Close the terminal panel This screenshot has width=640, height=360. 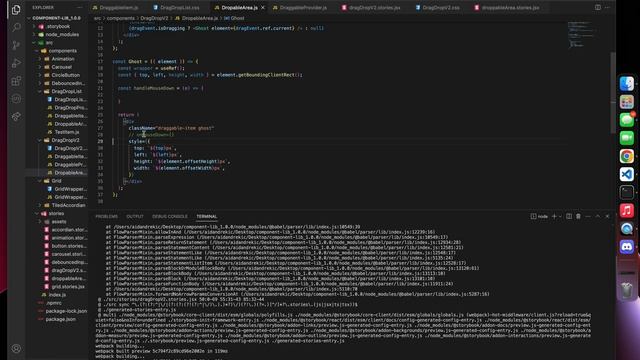pyautogui.click(x=607, y=216)
